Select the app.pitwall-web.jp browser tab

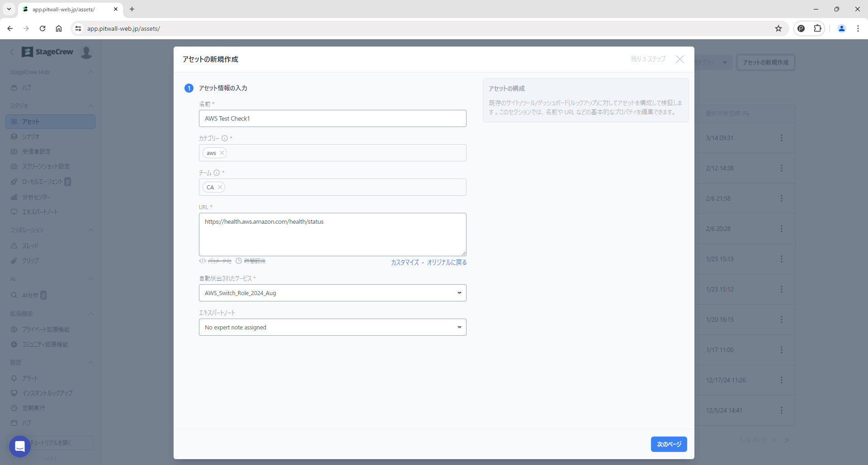click(68, 9)
